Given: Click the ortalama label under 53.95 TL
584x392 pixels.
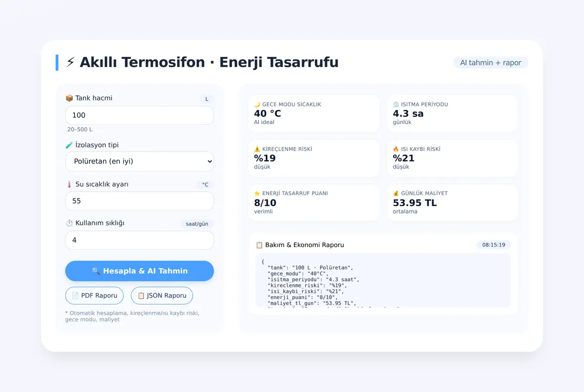Looking at the screenshot, I should coord(405,212).
